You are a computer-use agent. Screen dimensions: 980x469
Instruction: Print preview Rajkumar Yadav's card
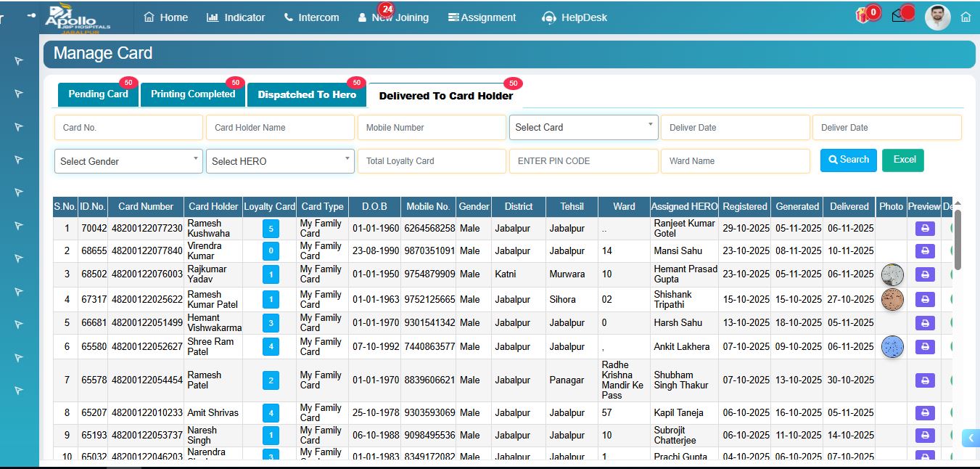click(x=925, y=274)
